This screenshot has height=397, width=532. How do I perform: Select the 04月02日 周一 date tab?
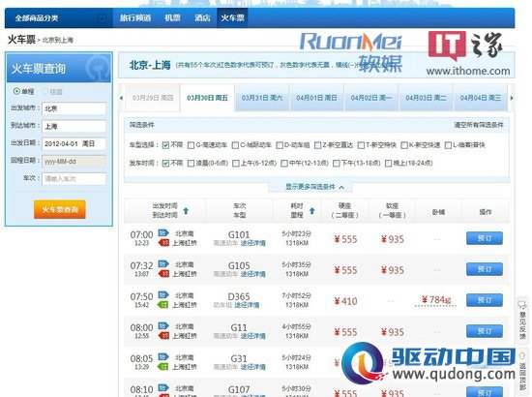click(371, 98)
